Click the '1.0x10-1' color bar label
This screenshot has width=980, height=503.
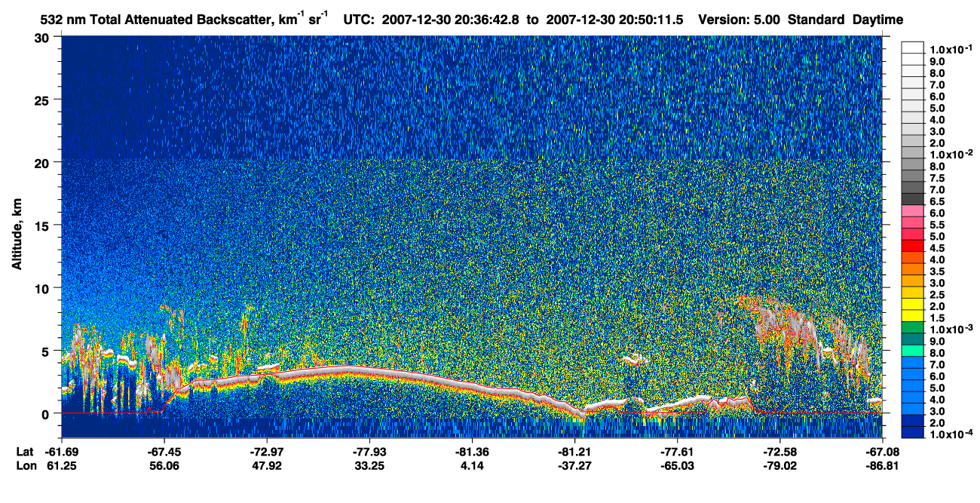pyautogui.click(x=950, y=49)
